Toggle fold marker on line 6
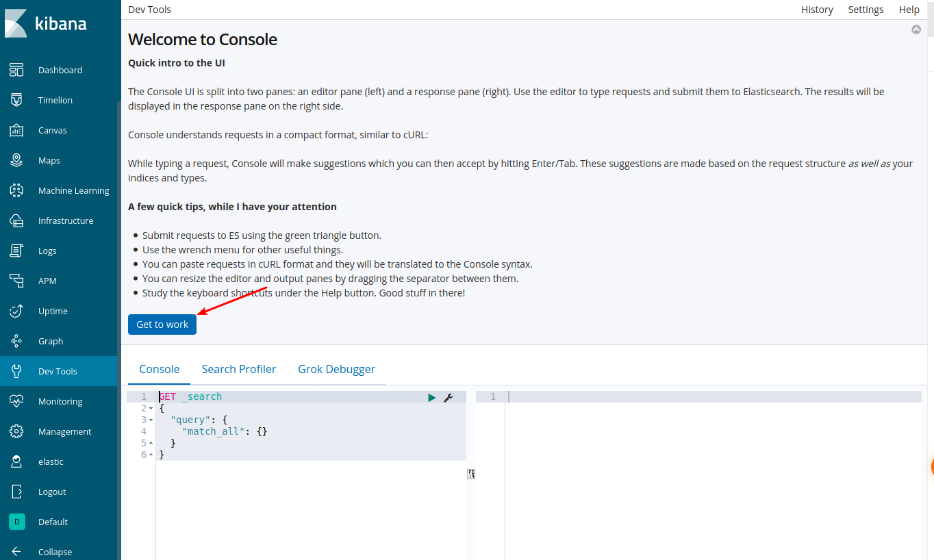934x560 pixels. [151, 455]
